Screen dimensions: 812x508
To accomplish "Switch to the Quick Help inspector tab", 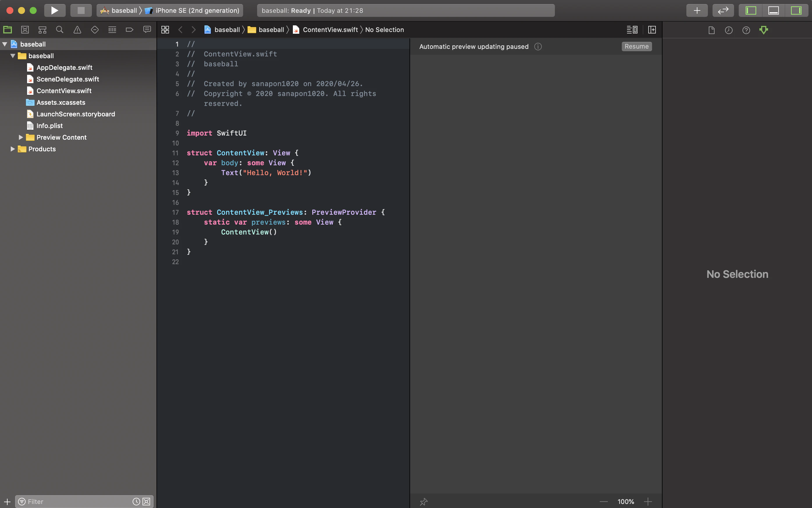I will click(746, 30).
